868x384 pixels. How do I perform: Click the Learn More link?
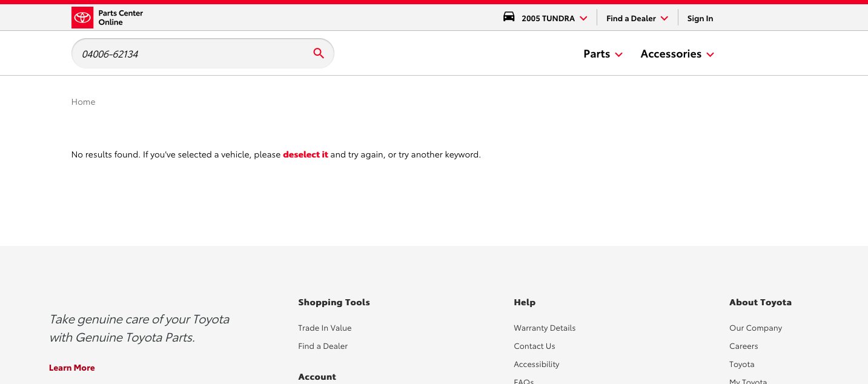(x=72, y=368)
